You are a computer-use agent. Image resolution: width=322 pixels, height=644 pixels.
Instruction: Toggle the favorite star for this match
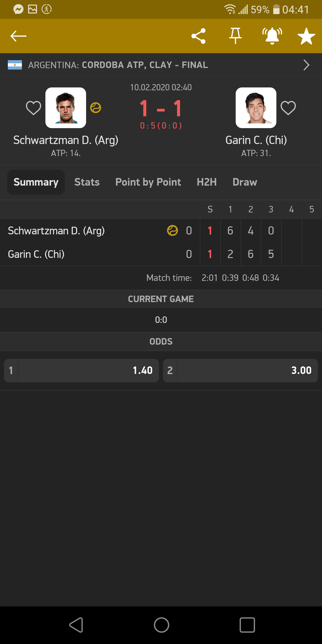pyautogui.click(x=306, y=36)
